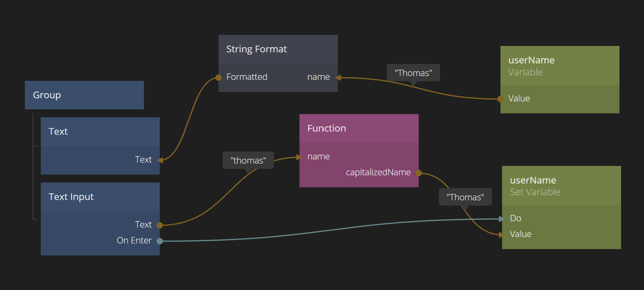Image resolution: width=644 pixels, height=290 pixels.
Task: Click "Thomas" label near Set Variable
Action: [x=465, y=197]
